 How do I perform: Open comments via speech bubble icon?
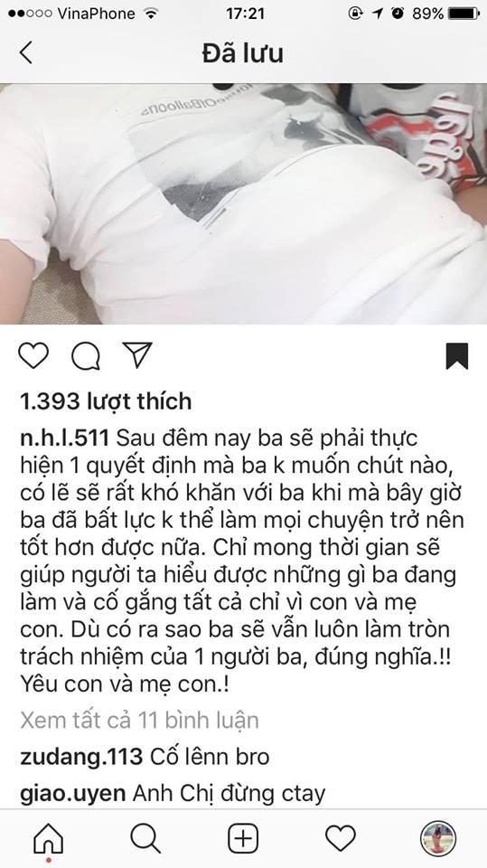tap(86, 356)
